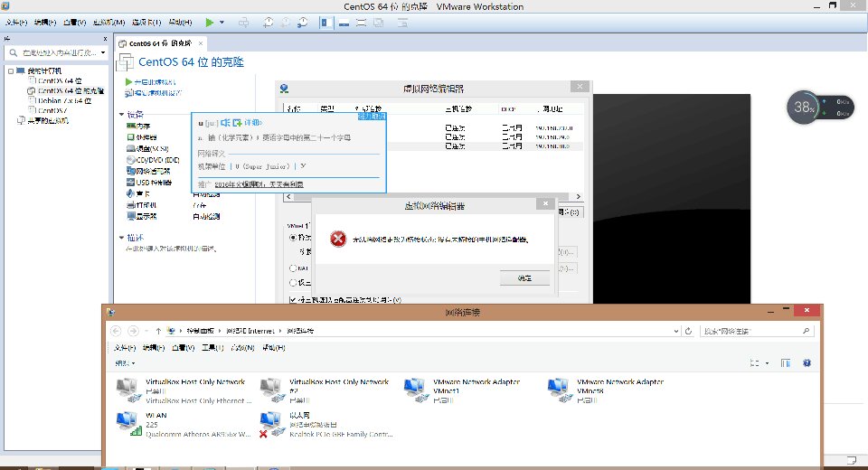Click the console view icon at toolbar end

pos(402,23)
